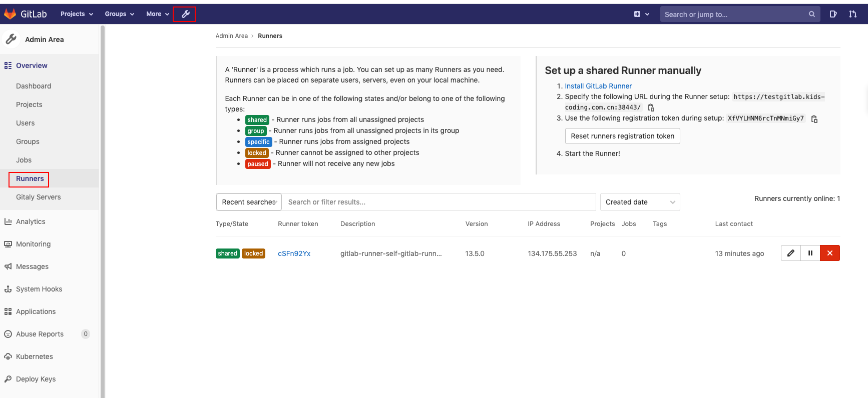Screen dimensions: 868x398
Task: Click the registration token XfVYLHNM6rcTnMNmiGy7 text
Action: point(765,118)
